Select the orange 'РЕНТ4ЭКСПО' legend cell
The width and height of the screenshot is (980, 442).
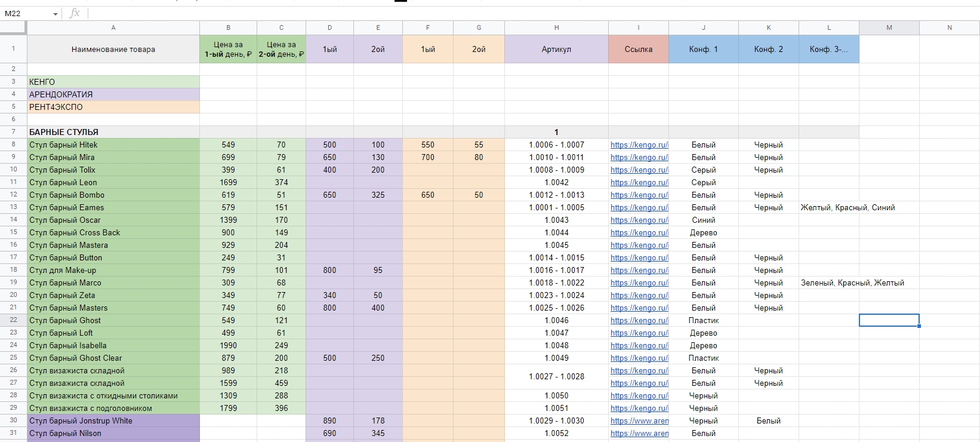[x=113, y=107]
